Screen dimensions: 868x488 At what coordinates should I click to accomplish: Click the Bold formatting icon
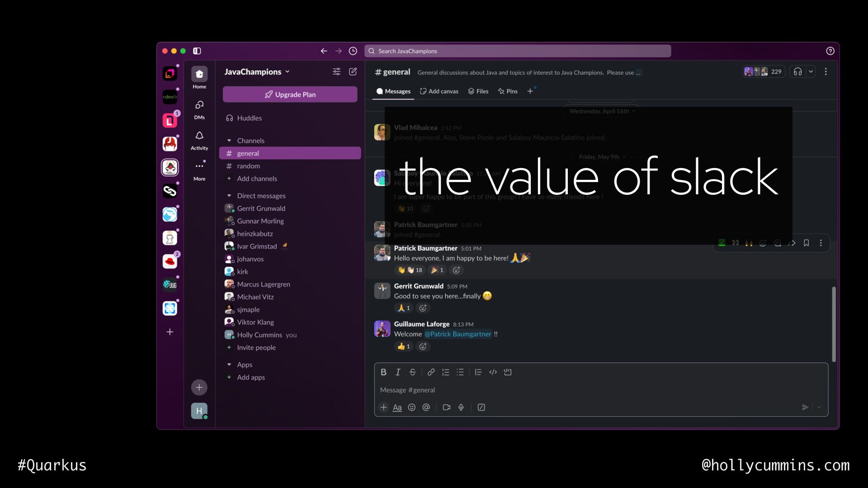(x=383, y=372)
